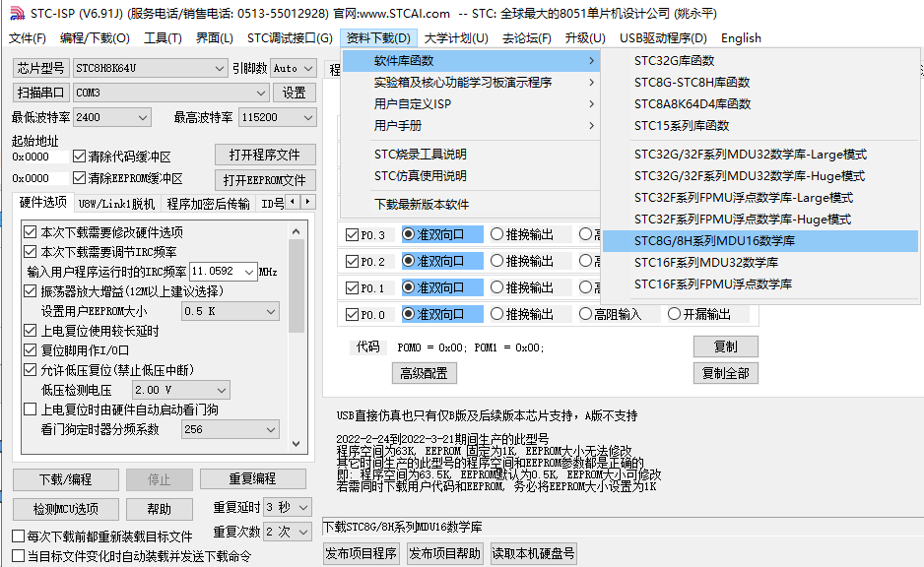This screenshot has width=924, height=567.
Task: Click the hardware options scrollbar thumb
Action: click(296, 286)
